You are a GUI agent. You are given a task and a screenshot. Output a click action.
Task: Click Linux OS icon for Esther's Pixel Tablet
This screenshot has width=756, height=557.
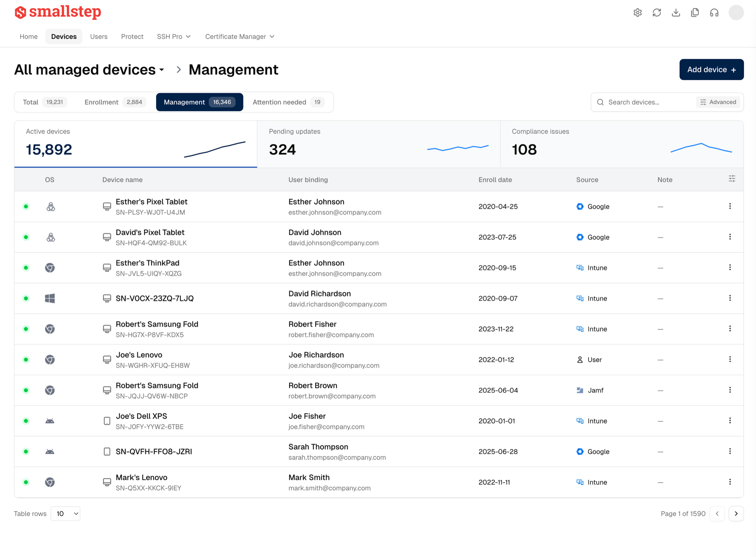point(51,206)
